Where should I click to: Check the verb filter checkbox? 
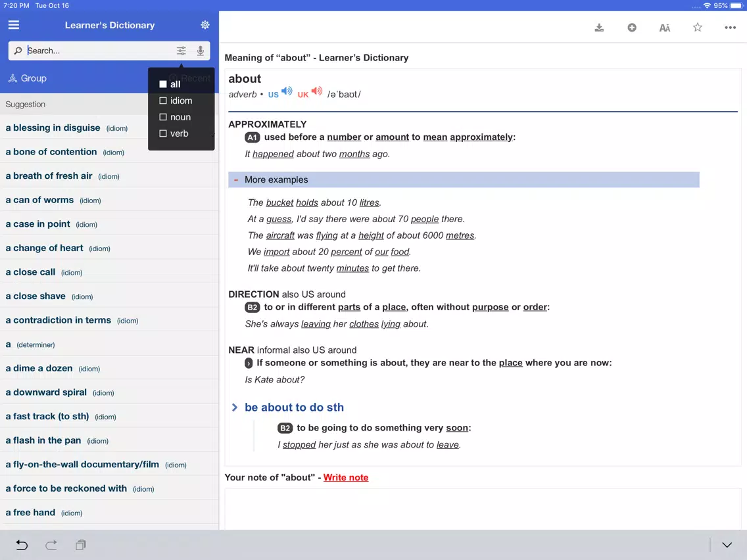pyautogui.click(x=163, y=133)
